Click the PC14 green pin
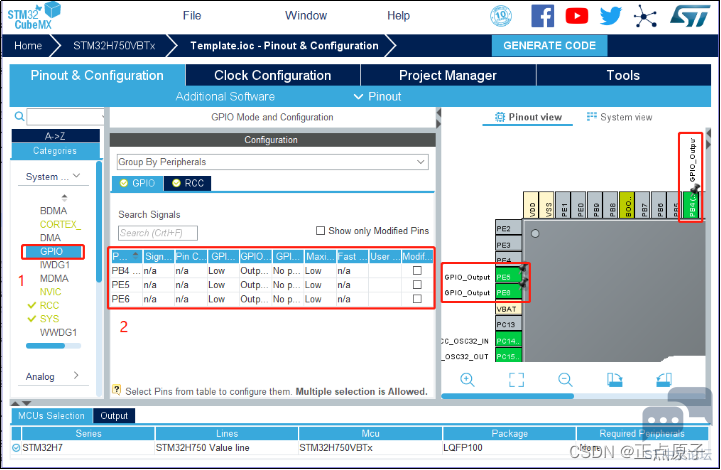Image resolution: width=721 pixels, height=470 pixels. point(508,341)
